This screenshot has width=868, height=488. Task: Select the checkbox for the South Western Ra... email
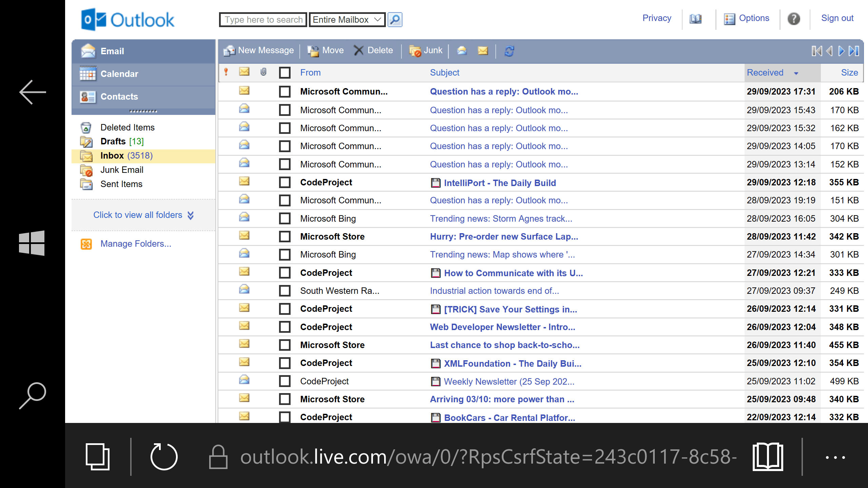click(x=285, y=291)
